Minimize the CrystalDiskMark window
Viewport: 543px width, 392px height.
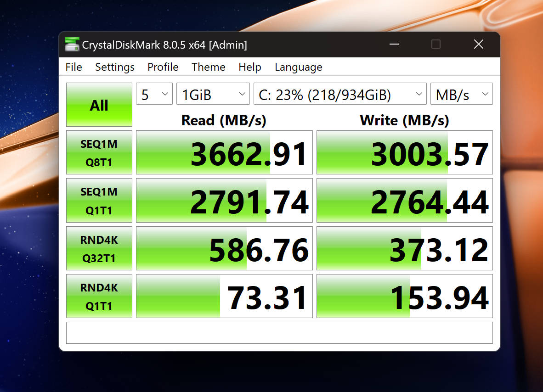(x=394, y=44)
